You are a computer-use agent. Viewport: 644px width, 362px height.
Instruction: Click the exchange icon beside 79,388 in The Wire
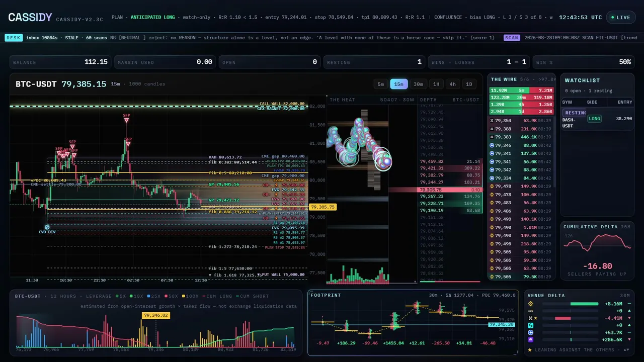click(492, 129)
